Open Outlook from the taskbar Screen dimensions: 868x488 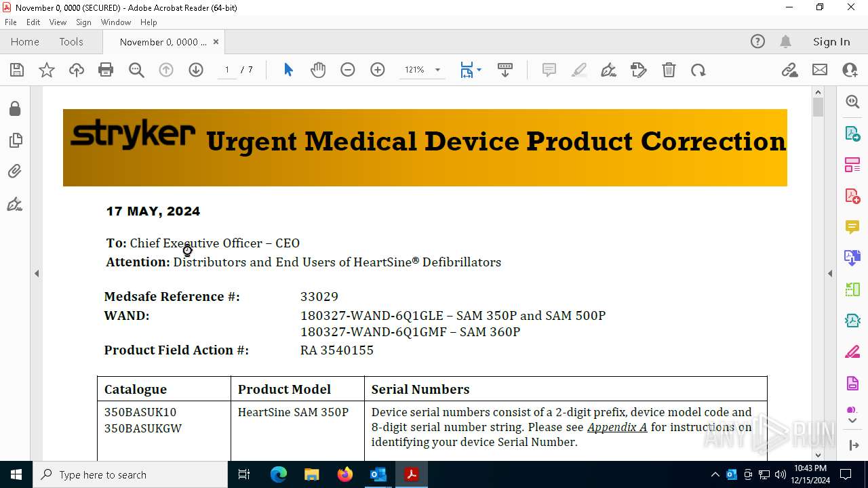click(x=378, y=474)
